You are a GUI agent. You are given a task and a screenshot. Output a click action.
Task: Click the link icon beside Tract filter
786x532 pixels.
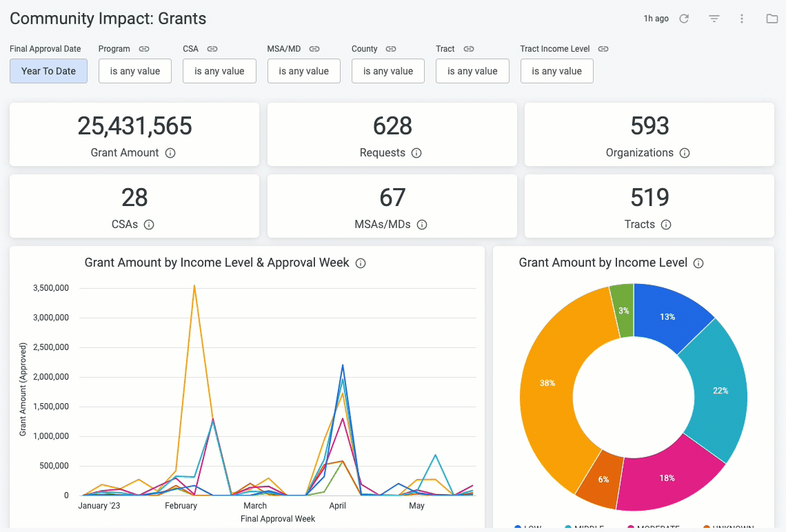pyautogui.click(x=469, y=49)
